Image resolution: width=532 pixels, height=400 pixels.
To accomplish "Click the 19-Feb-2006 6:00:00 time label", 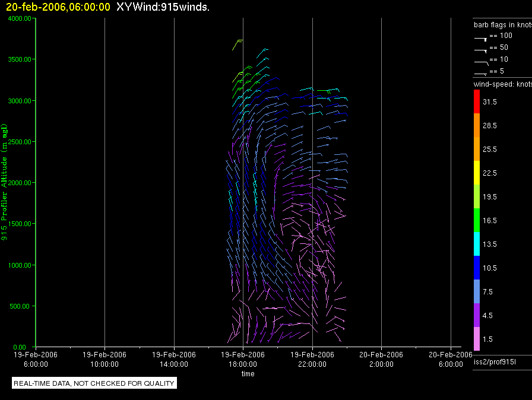I will (36, 359).
